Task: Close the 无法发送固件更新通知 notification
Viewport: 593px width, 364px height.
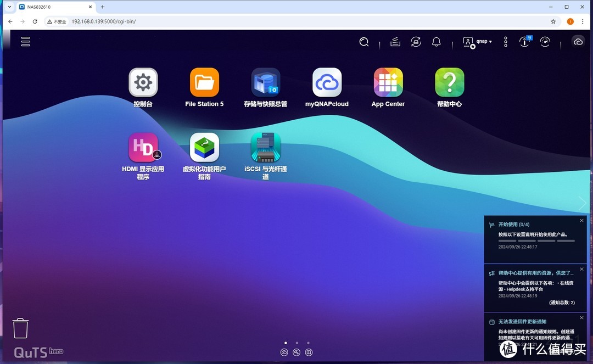Action: 581,317
